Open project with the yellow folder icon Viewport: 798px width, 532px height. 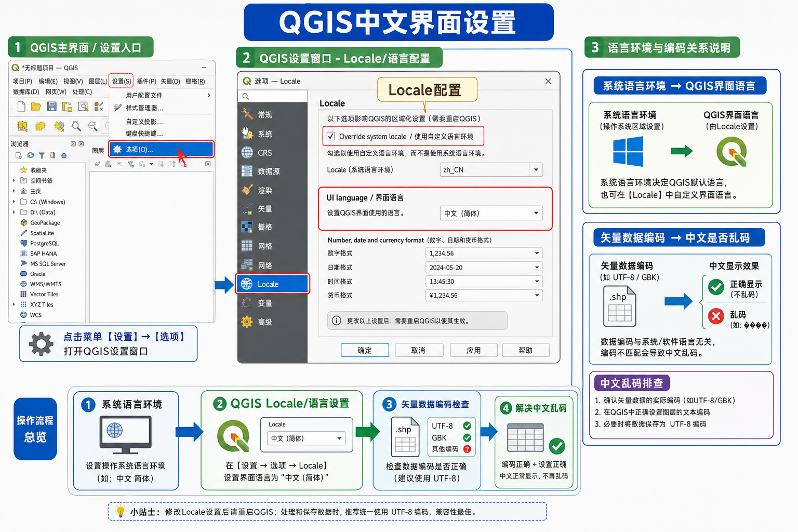coord(36,107)
